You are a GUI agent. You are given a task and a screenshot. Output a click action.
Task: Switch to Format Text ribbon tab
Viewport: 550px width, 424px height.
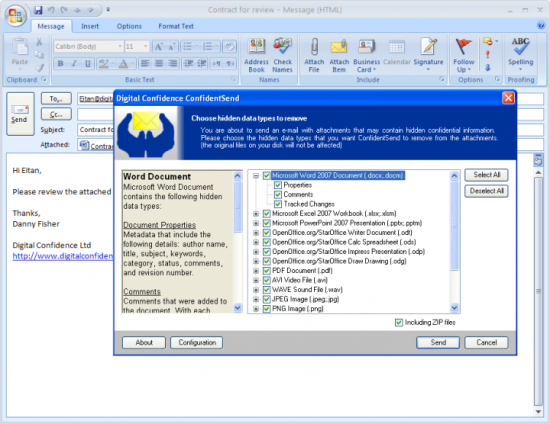(176, 26)
